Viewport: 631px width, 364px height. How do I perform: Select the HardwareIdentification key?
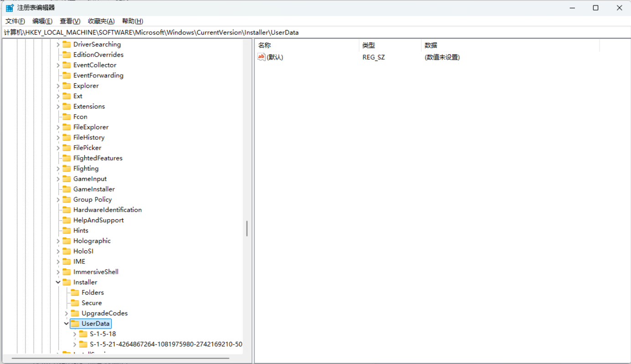[x=107, y=210]
